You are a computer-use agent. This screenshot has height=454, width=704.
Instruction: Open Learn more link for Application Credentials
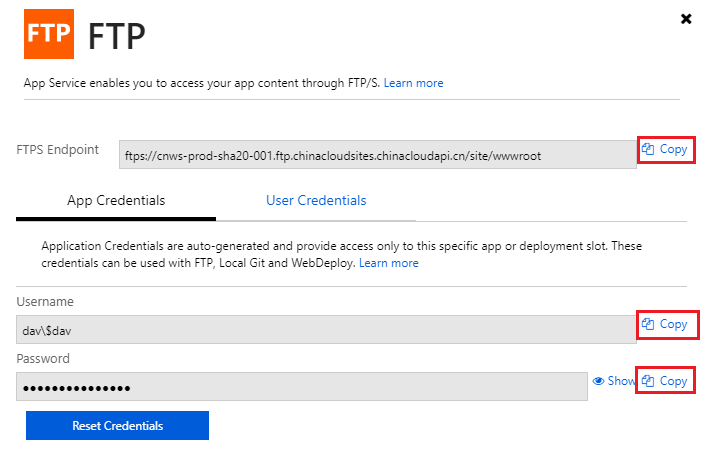[x=389, y=263]
